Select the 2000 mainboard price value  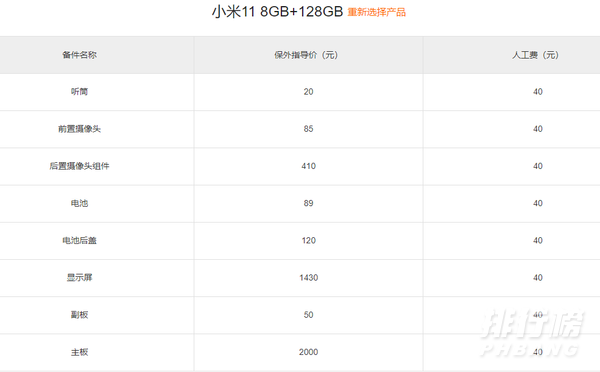(x=309, y=352)
